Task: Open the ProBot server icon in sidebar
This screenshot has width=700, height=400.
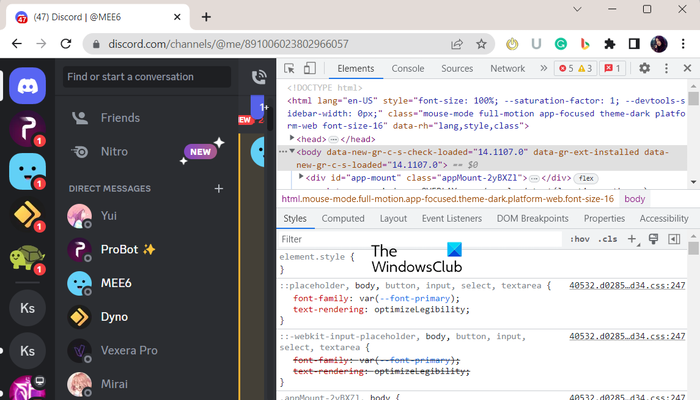Action: [x=27, y=129]
